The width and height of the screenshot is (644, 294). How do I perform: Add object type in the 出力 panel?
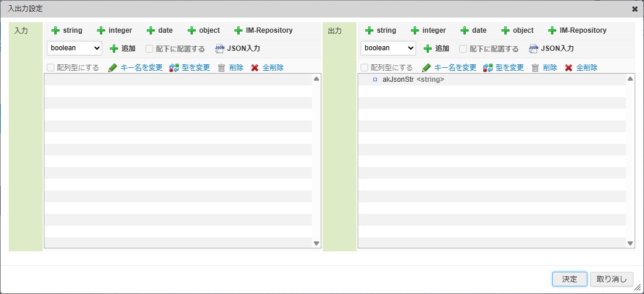click(518, 30)
